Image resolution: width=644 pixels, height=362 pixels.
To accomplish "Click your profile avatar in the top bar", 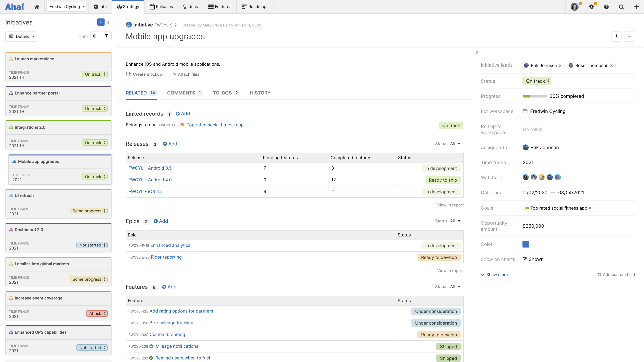I will (x=575, y=7).
